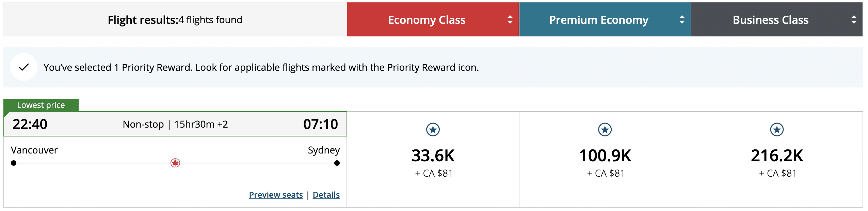The image size is (868, 211).
Task: Click the 22:40 departure time
Action: point(30,124)
